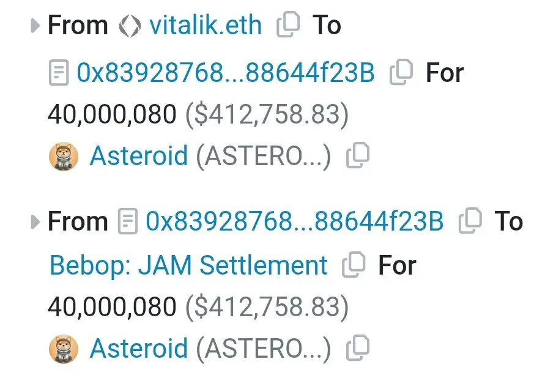Click $412,758.83 value in first transfer
This screenshot has height=392, width=545.
[x=267, y=114]
